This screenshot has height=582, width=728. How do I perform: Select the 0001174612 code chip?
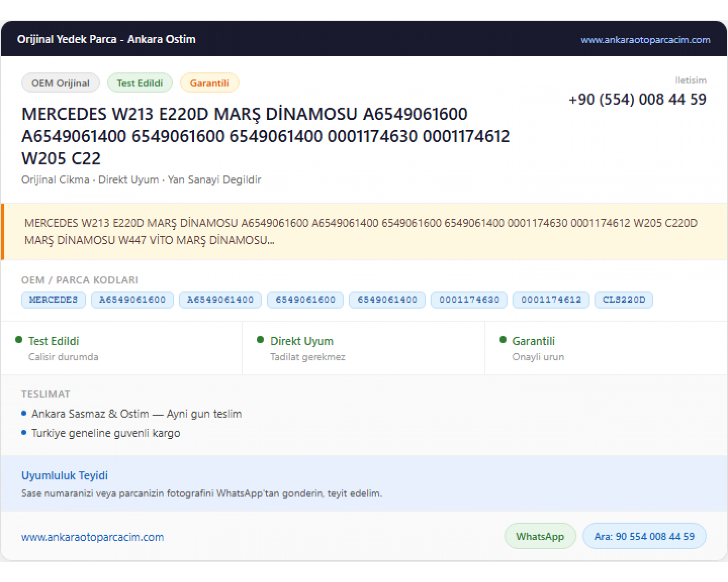551,300
